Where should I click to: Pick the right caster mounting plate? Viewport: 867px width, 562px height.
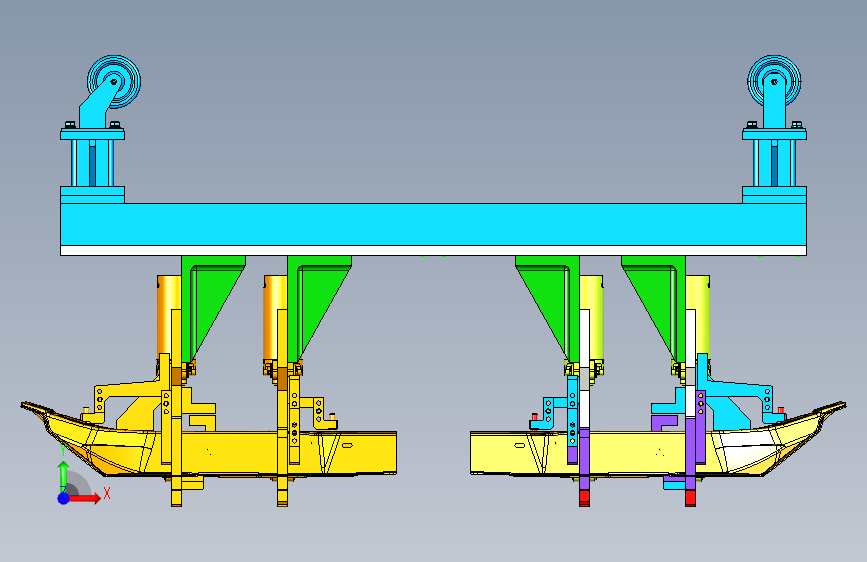(774, 134)
